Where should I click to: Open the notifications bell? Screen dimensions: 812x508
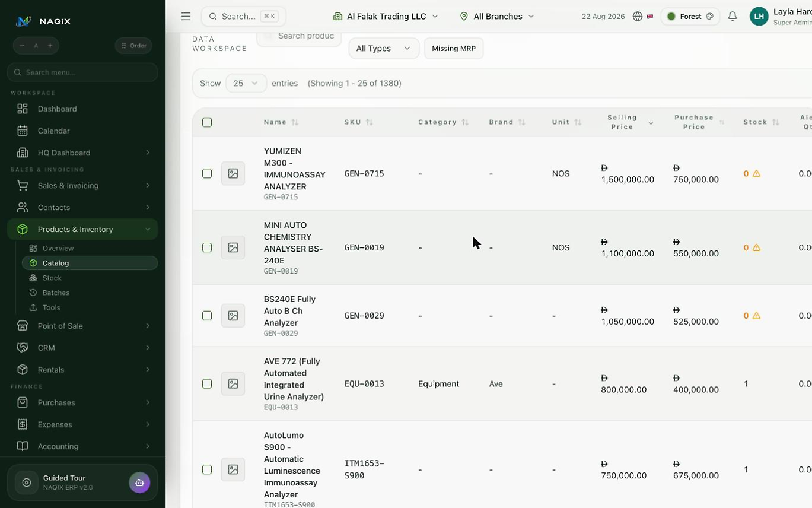(x=733, y=17)
